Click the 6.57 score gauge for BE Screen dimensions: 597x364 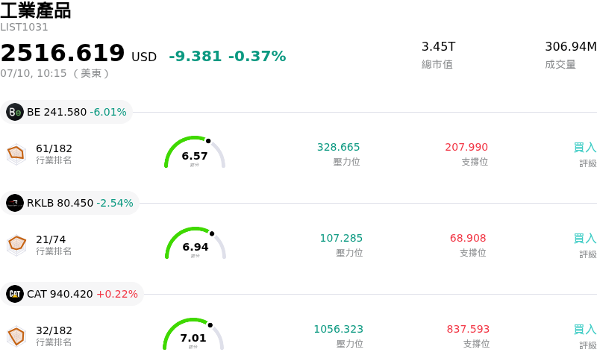pos(195,152)
